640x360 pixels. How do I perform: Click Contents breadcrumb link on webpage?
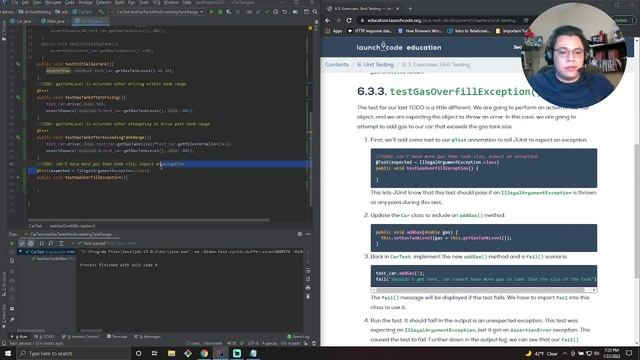click(x=337, y=64)
